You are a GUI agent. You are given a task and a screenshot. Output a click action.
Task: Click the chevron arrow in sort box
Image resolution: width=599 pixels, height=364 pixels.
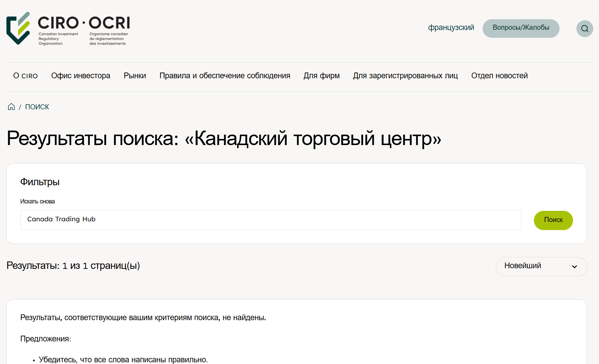[574, 267]
